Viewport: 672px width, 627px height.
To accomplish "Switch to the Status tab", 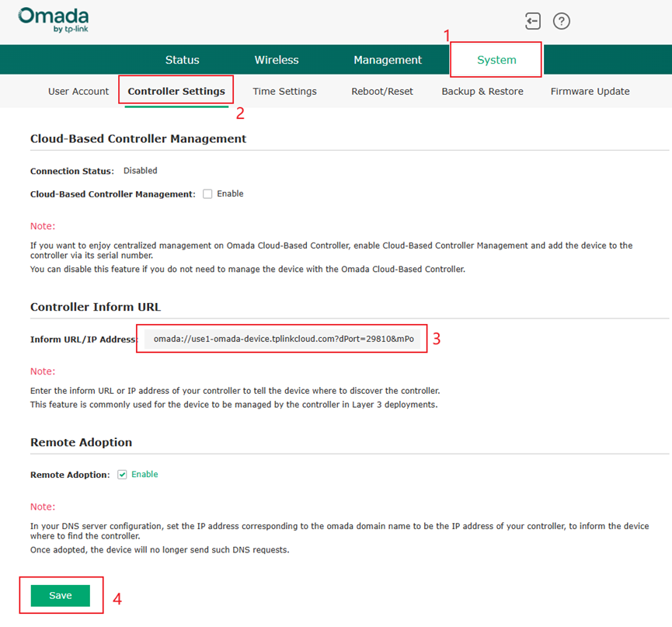I will pos(182,60).
